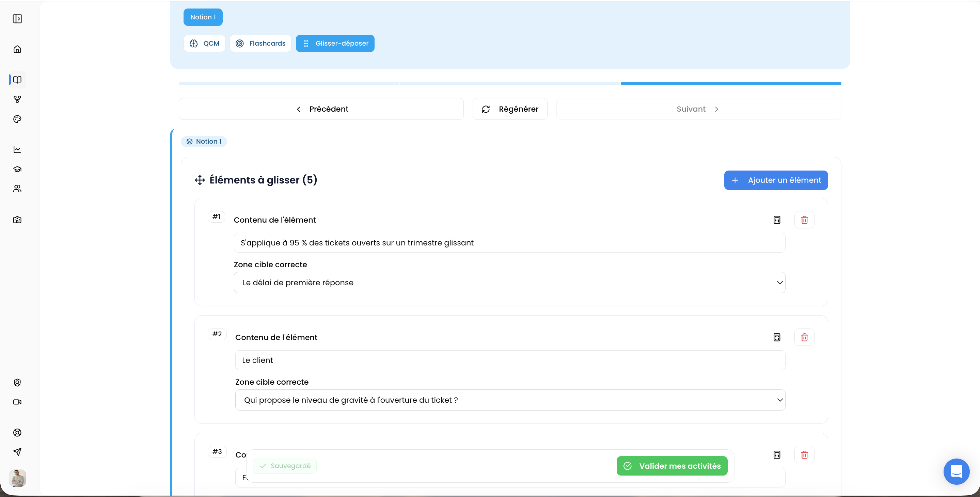
Task: Click the Notion 1 tag above elements list
Action: tap(204, 142)
